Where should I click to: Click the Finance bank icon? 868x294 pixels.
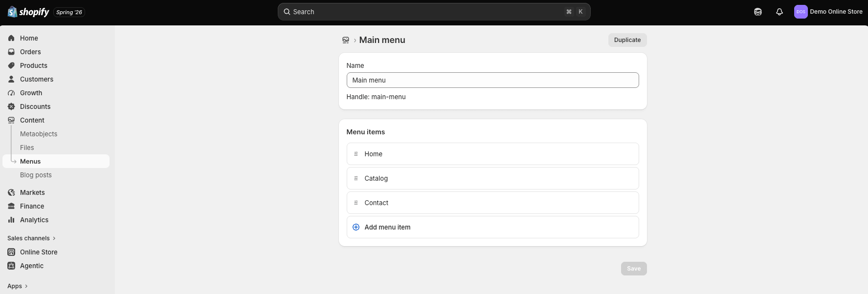click(11, 206)
